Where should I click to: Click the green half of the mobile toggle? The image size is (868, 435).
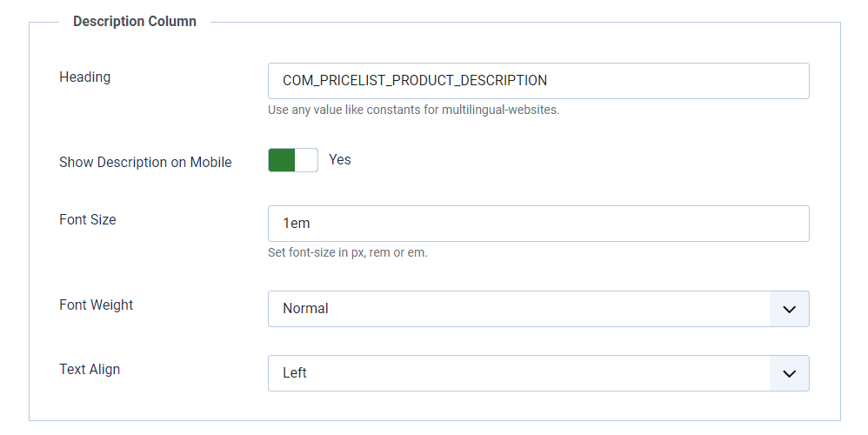pos(282,160)
